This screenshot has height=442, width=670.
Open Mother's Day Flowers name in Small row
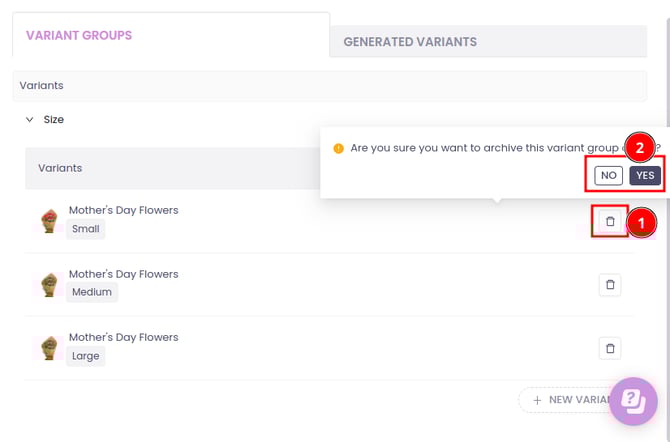click(123, 211)
